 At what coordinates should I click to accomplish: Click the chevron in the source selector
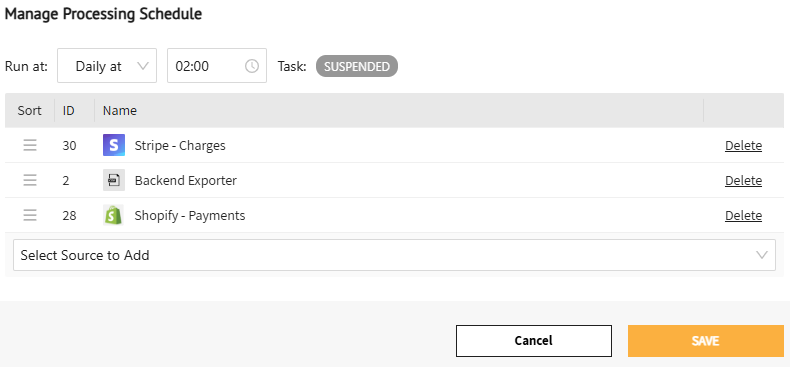[x=762, y=255]
